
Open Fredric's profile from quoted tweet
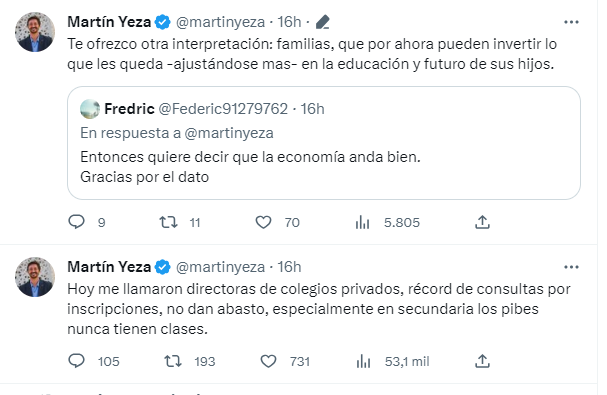pyautogui.click(x=129, y=109)
